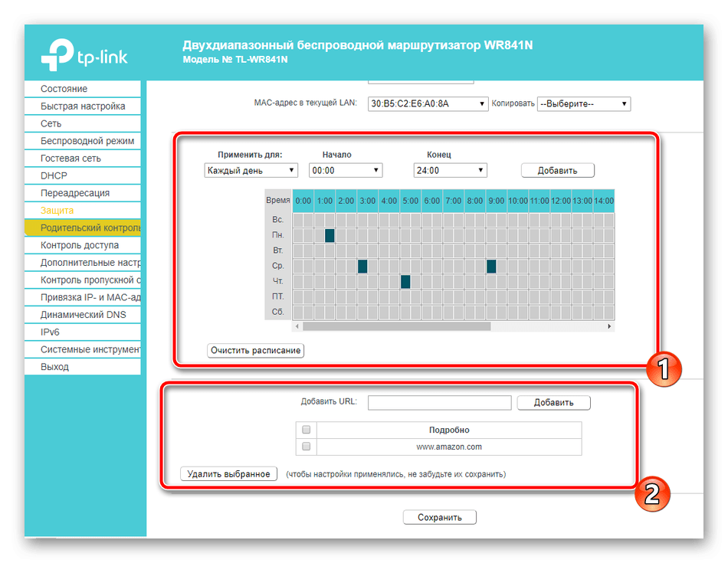
Task: Open the 'Каждый день' apply-for dropdown
Action: tap(251, 171)
